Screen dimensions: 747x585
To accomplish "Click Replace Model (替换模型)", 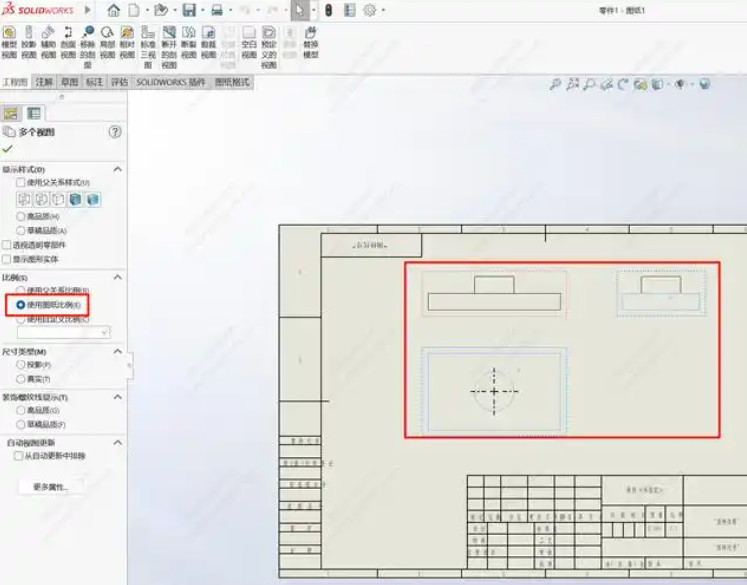I will click(311, 43).
